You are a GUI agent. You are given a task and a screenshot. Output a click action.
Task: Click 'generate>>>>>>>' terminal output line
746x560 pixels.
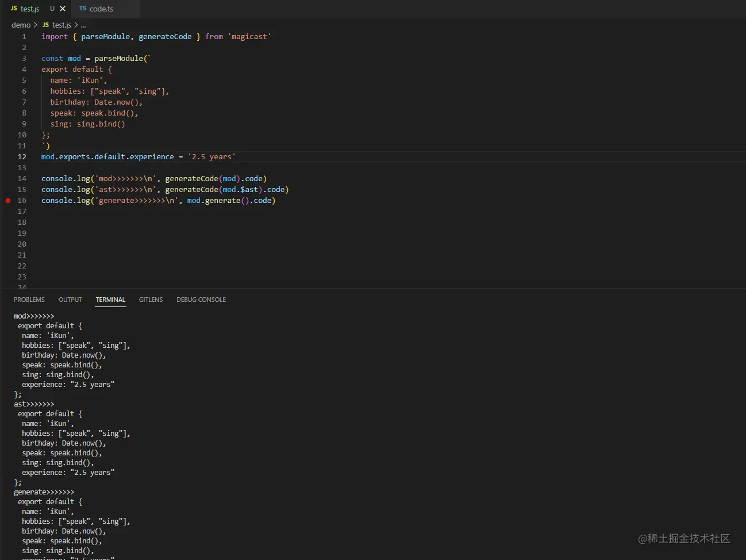click(44, 492)
